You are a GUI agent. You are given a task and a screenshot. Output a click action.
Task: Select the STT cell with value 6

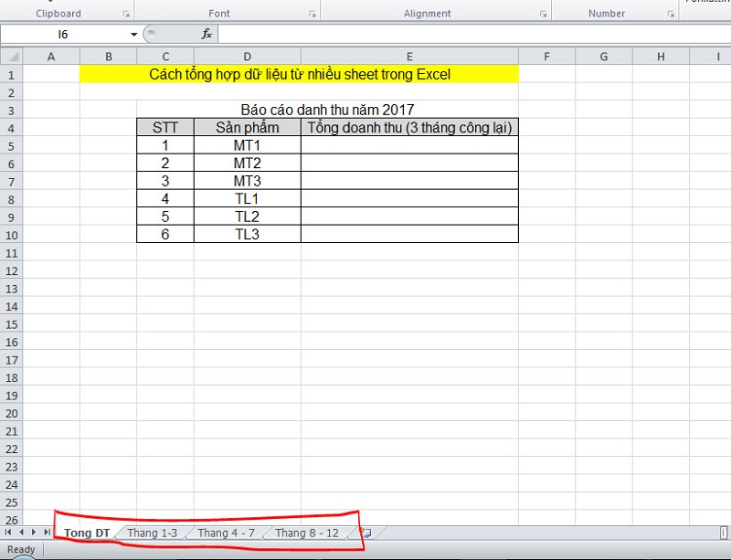point(165,234)
